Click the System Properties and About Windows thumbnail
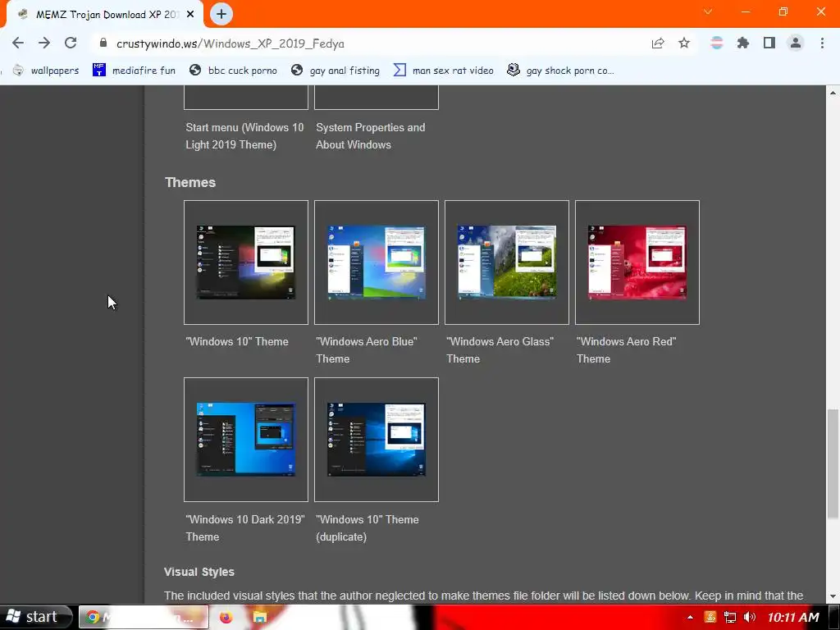840x630 pixels. 376,98
